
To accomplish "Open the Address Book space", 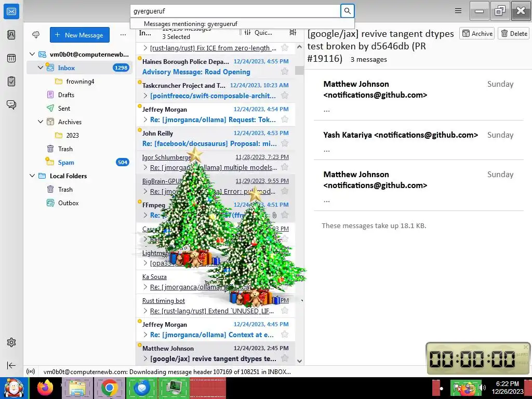I will (11, 35).
